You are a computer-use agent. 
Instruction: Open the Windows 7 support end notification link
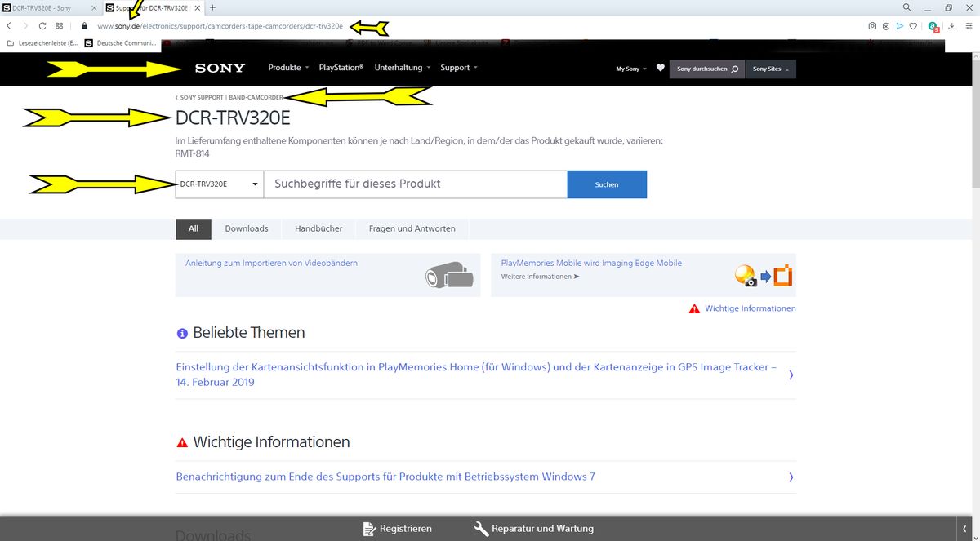click(x=384, y=477)
